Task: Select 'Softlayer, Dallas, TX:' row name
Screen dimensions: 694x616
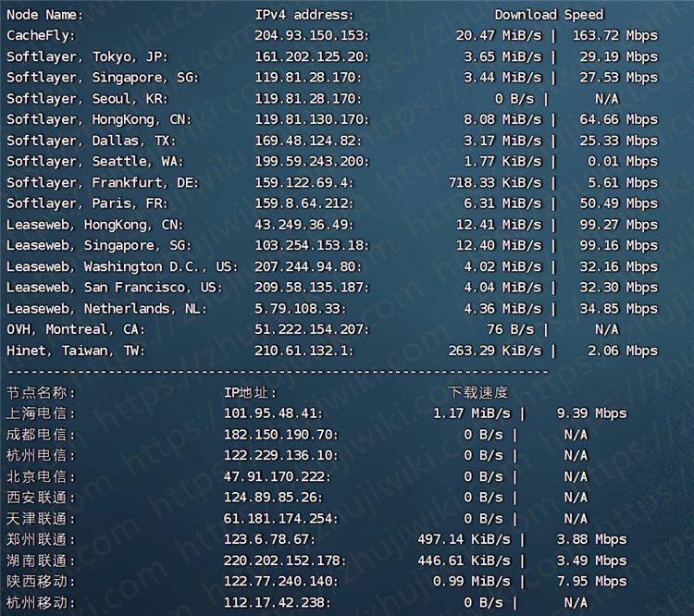Action: 92,141
